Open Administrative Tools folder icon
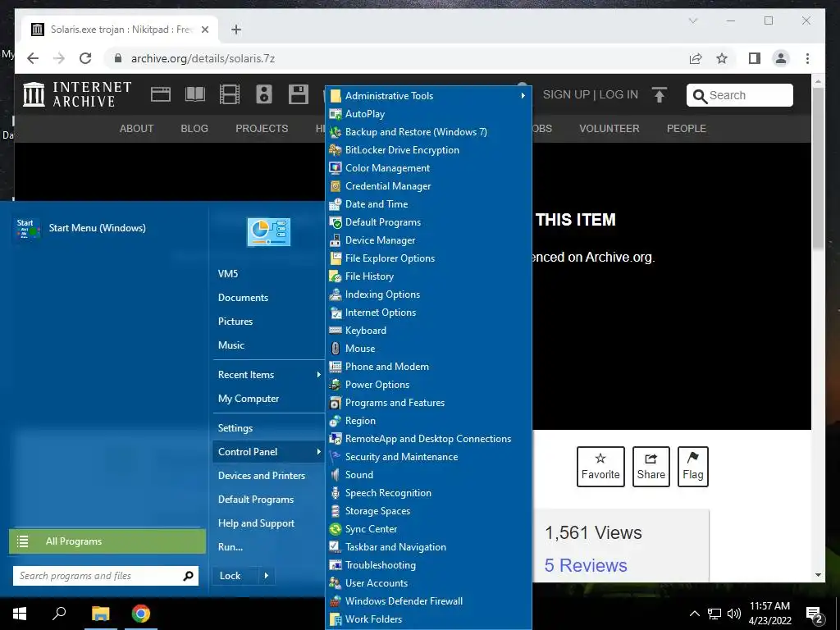 [x=336, y=96]
